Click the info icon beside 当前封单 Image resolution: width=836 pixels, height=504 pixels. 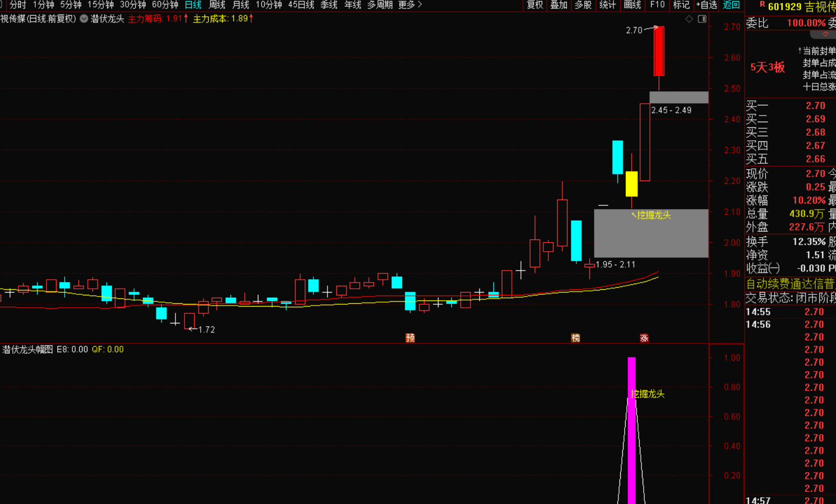[800, 51]
